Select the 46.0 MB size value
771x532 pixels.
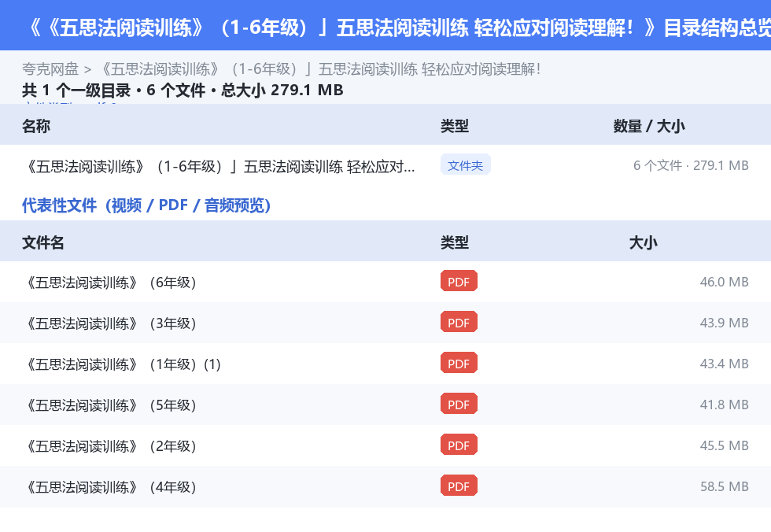click(x=724, y=282)
